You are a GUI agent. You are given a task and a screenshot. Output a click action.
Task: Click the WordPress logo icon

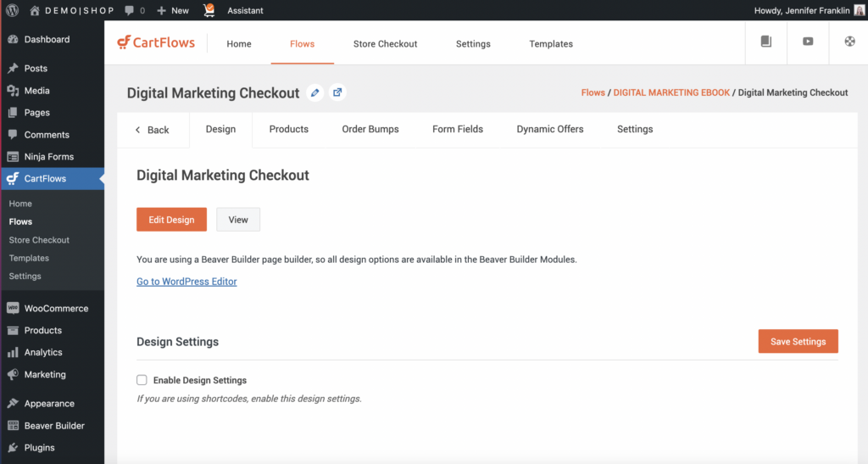click(x=12, y=10)
